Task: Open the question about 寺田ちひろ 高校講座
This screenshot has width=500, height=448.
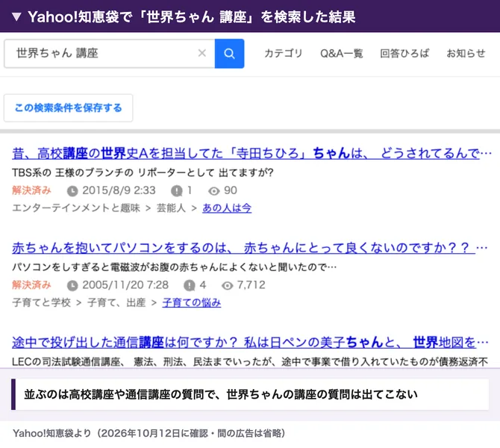Action: [x=252, y=154]
